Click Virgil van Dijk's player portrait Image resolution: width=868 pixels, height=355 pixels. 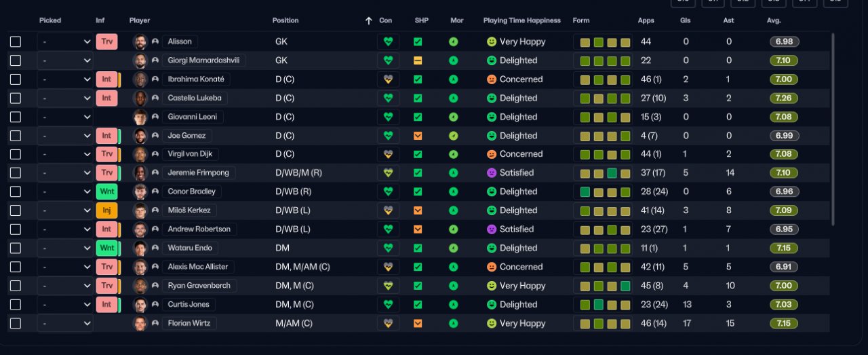(x=140, y=154)
